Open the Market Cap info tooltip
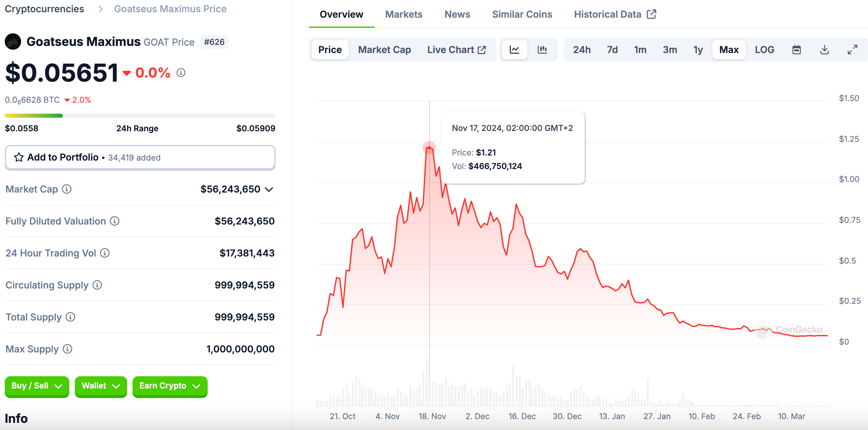 [67, 189]
